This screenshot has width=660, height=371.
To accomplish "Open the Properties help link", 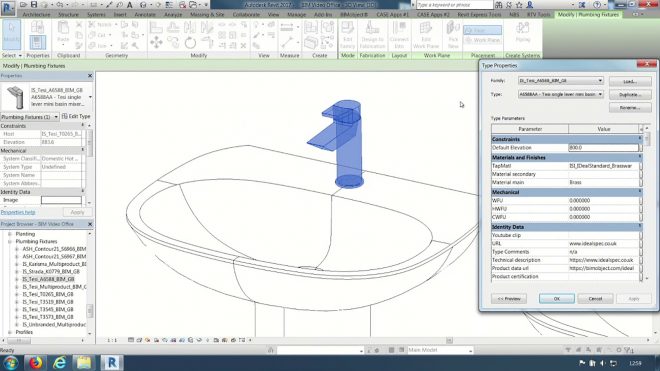I will (18, 212).
